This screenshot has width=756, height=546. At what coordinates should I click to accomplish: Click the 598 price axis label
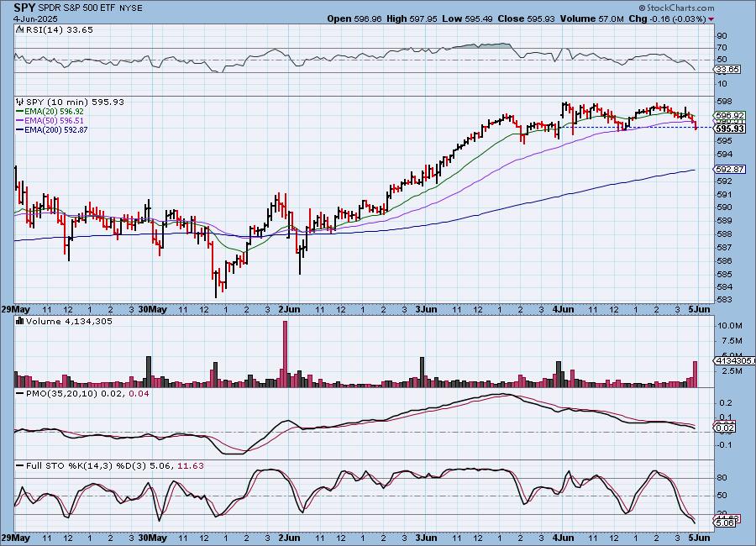pos(725,102)
